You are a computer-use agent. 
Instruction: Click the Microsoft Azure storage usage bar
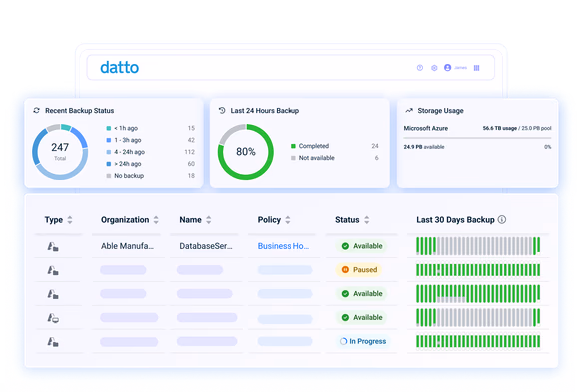click(x=477, y=138)
